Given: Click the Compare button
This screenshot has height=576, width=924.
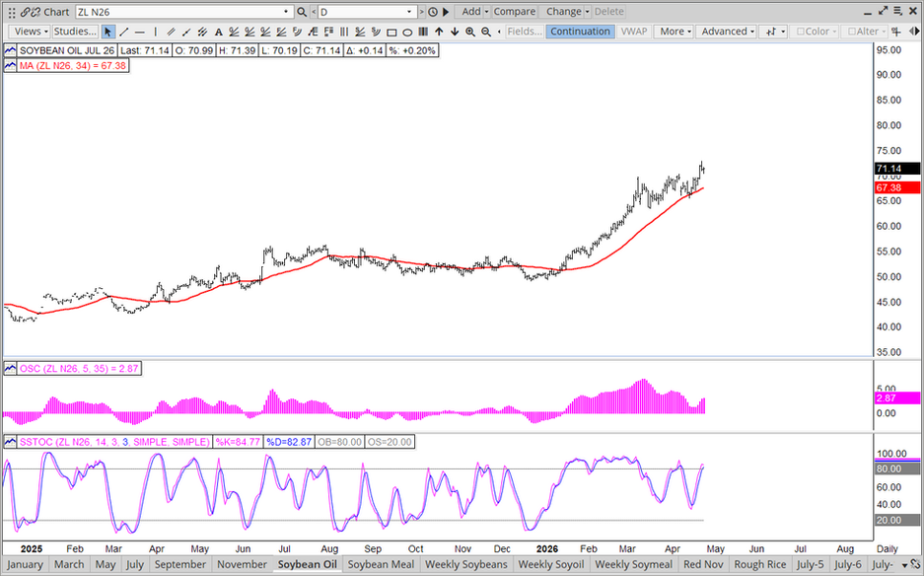Looking at the screenshot, I should [515, 12].
